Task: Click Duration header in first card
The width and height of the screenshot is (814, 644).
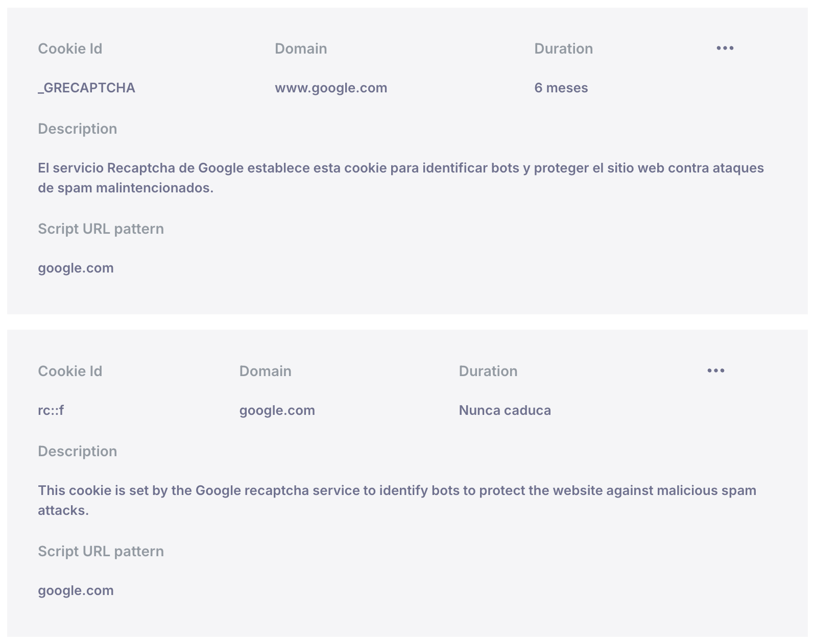Action: pos(563,48)
